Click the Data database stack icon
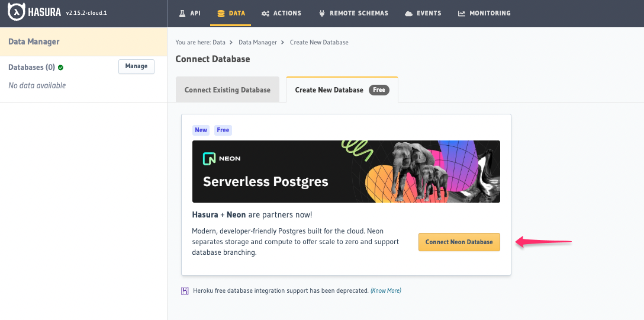 point(221,13)
